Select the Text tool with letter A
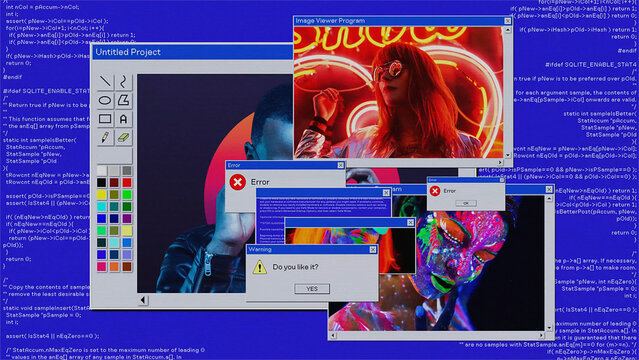 pos(123,119)
